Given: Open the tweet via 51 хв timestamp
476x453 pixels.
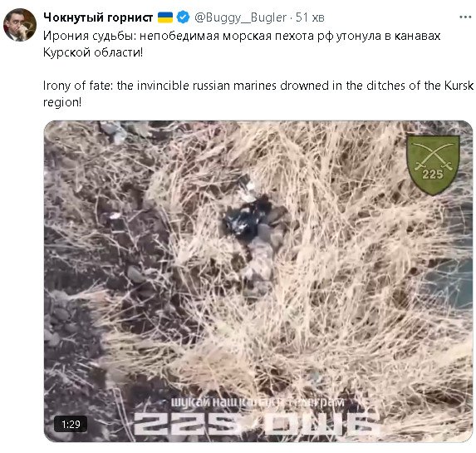Looking at the screenshot, I should tap(310, 17).
